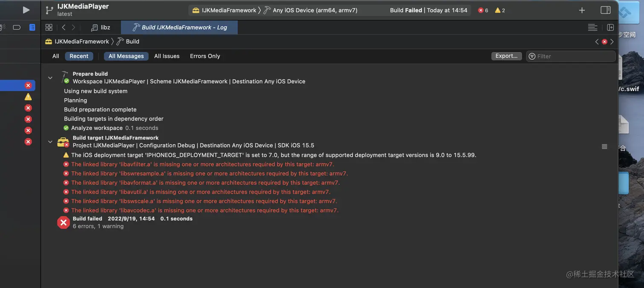Click the Run (play) button

click(26, 10)
